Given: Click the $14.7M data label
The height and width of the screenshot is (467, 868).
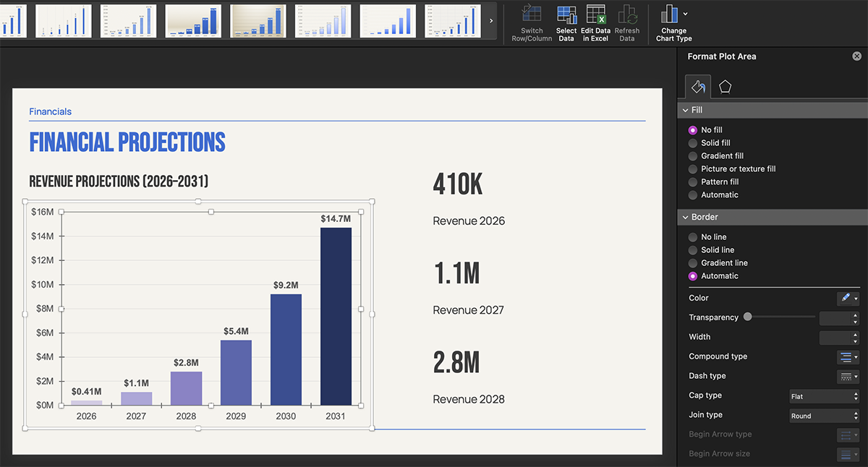Looking at the screenshot, I should tap(336, 218).
